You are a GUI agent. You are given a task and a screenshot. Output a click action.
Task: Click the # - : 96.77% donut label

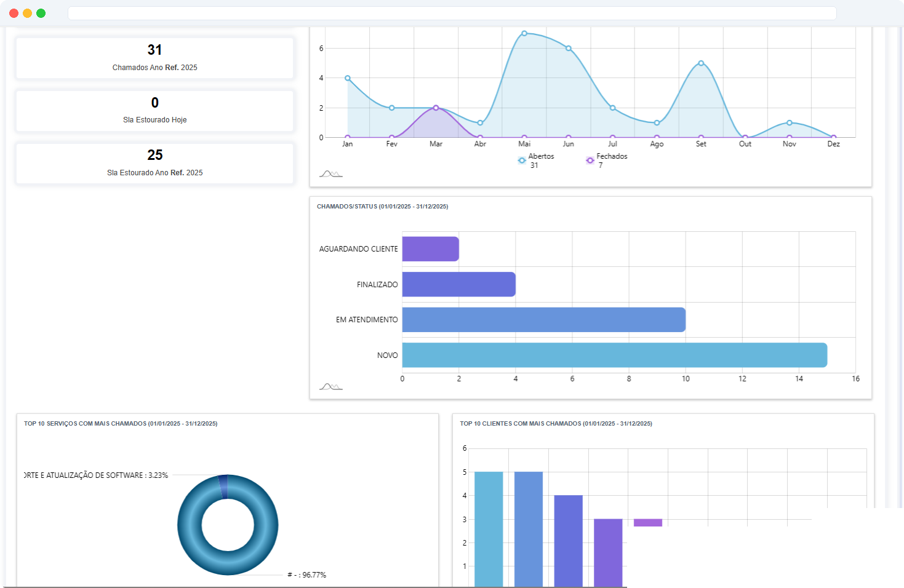click(x=306, y=575)
